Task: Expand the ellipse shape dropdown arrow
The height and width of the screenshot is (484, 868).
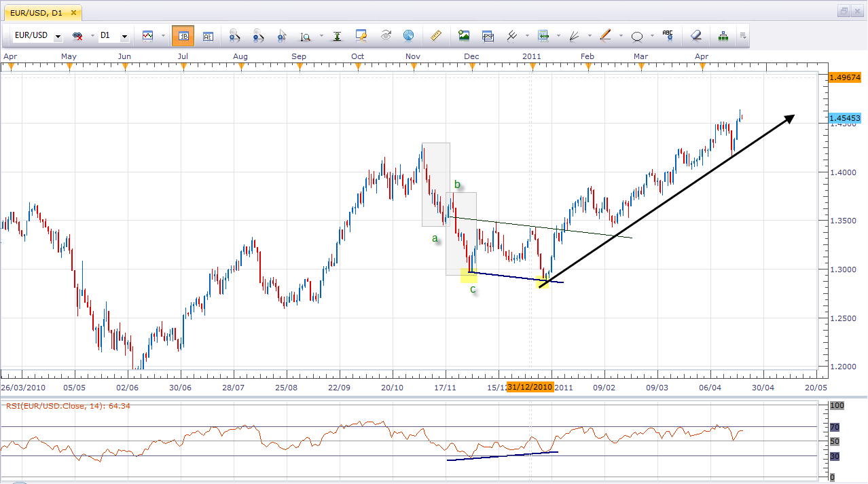Action: 652,36
